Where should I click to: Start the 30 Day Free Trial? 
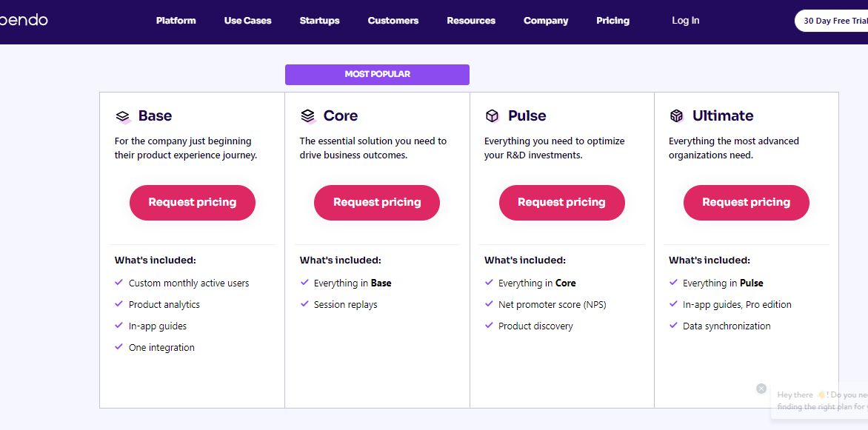click(835, 21)
